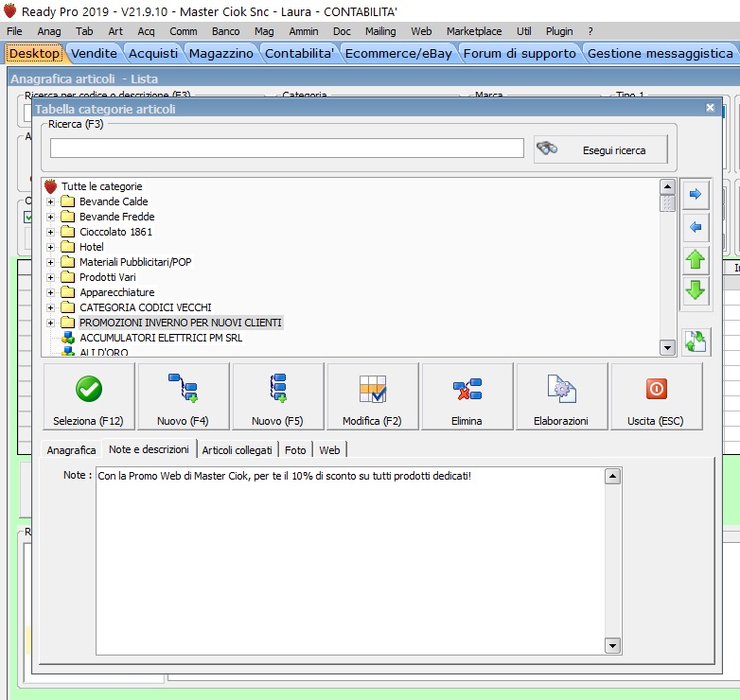Click the Cioccolato 1861 folder icon

tap(67, 232)
